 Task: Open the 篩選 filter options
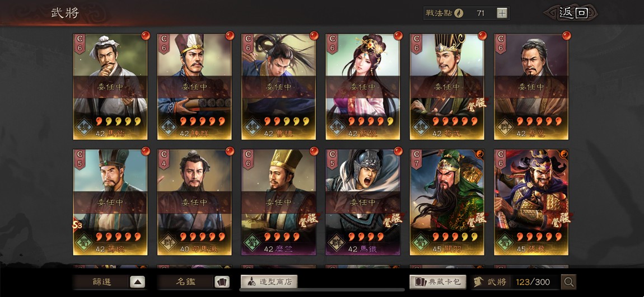[x=101, y=282]
